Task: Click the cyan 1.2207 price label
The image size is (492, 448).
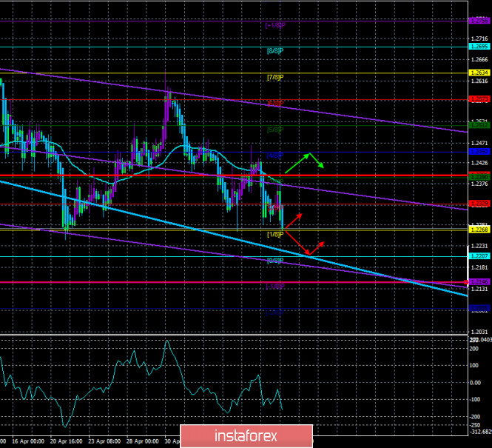Action: pyautogui.click(x=479, y=256)
